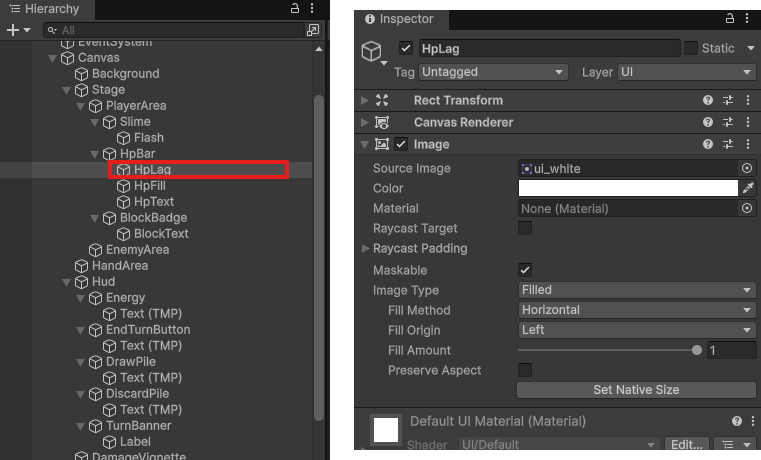Click the Hierarchy panel lock icon
The height and width of the screenshot is (460, 761).
pos(295,8)
